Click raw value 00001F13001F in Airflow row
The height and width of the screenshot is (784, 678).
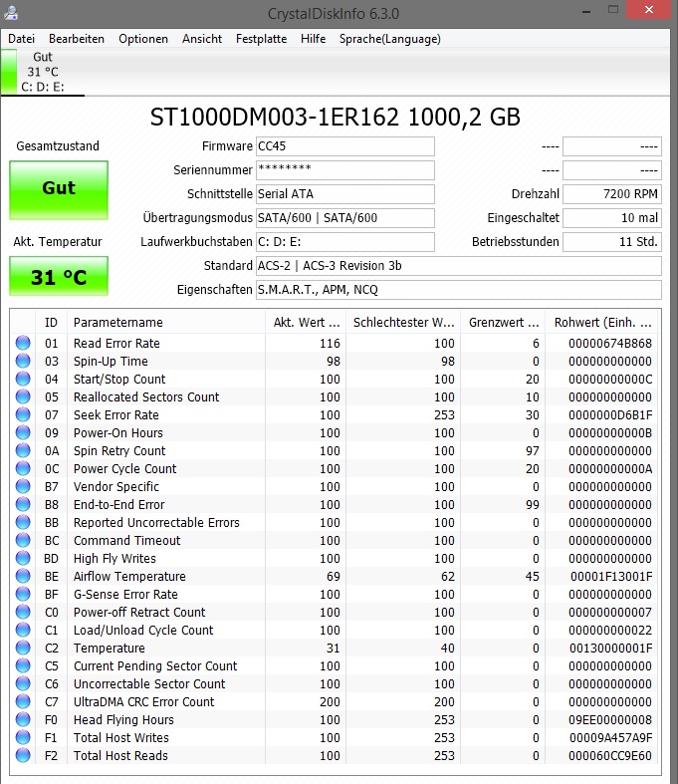point(611,577)
